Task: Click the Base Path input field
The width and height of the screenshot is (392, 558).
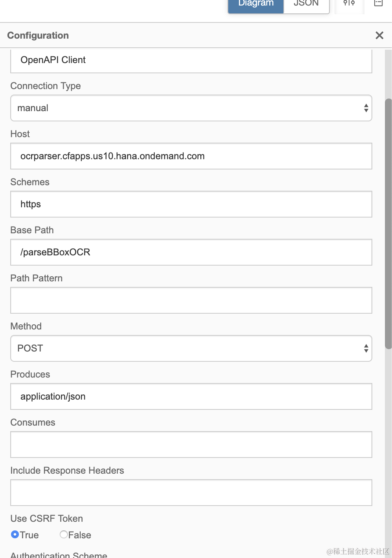Action: pos(191,252)
